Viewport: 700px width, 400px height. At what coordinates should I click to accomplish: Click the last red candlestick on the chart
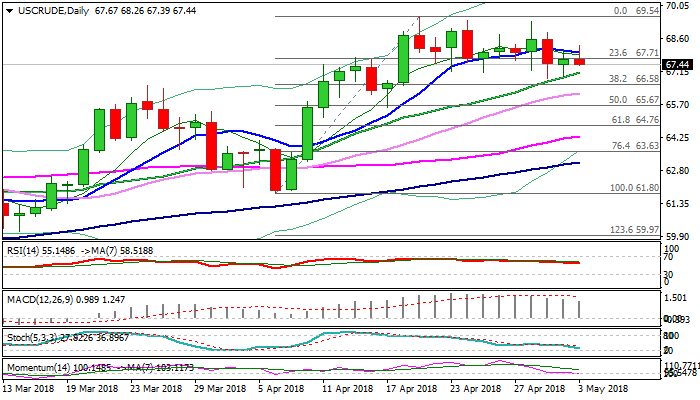[580, 62]
